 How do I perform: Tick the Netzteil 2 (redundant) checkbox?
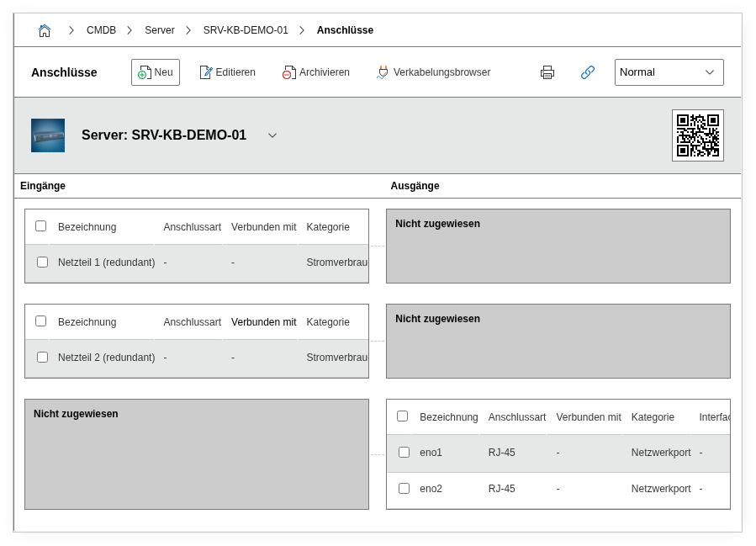[42, 358]
